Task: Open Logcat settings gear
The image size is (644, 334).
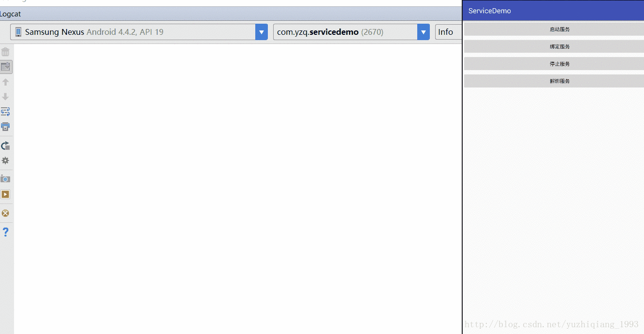Action: (x=5, y=160)
